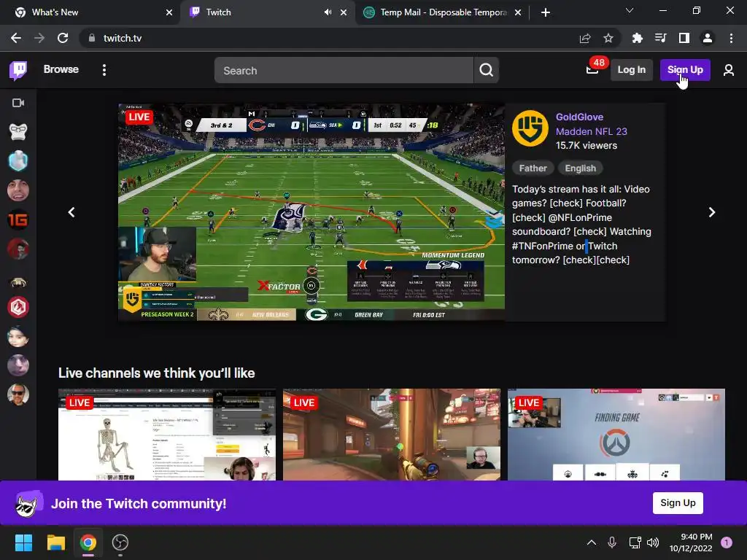This screenshot has height=560, width=747.
Task: Open the gorilla-with-glasses channel avatar in sidebar
Action: [x=18, y=131]
